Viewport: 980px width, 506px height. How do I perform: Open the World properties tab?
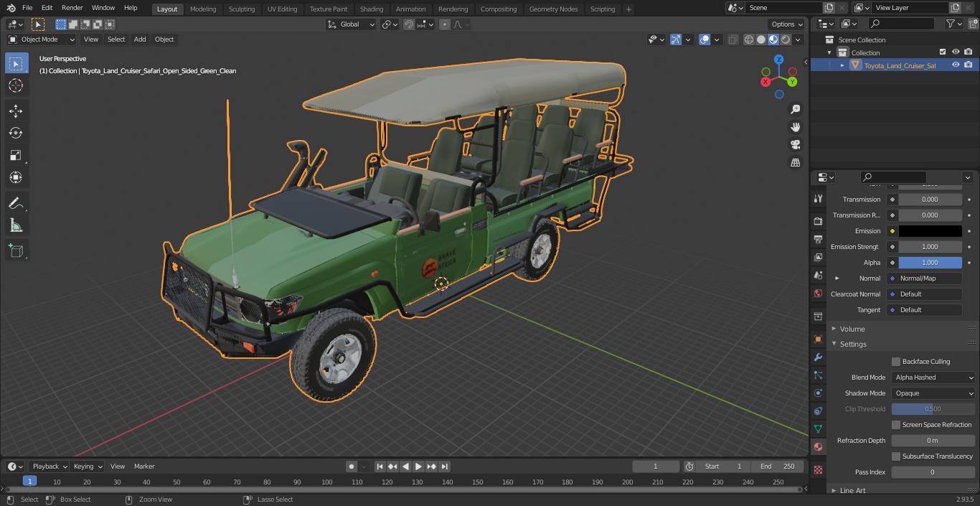tap(818, 293)
